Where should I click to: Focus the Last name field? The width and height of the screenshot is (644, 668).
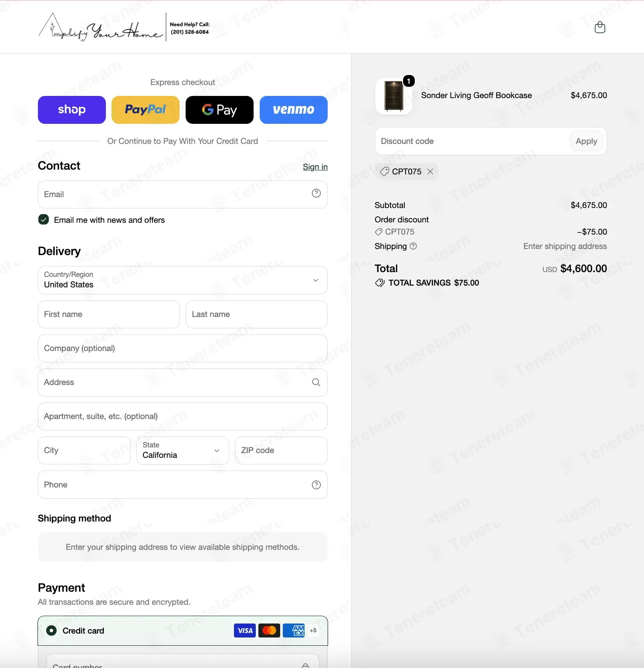coord(257,314)
